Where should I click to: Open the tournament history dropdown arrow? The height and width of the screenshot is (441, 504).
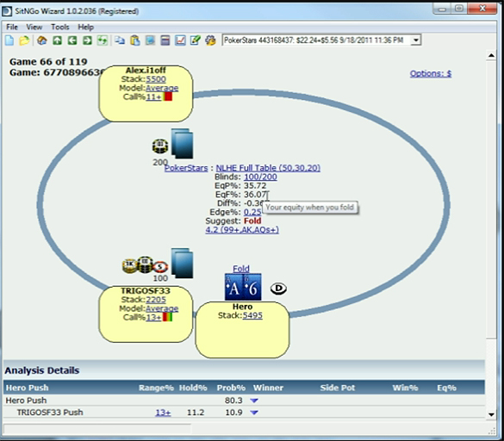point(416,40)
